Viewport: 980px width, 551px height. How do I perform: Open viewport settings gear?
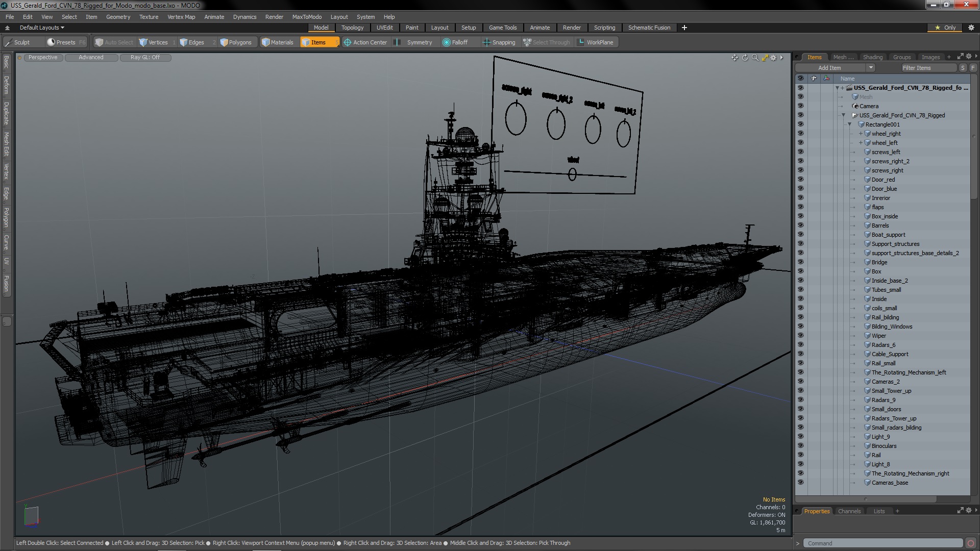click(774, 58)
